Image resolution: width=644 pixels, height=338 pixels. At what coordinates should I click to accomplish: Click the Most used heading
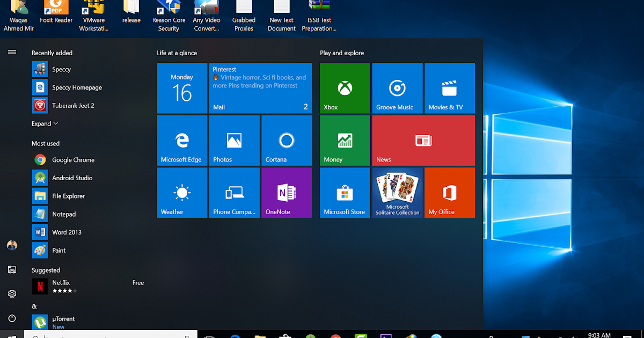[46, 144]
